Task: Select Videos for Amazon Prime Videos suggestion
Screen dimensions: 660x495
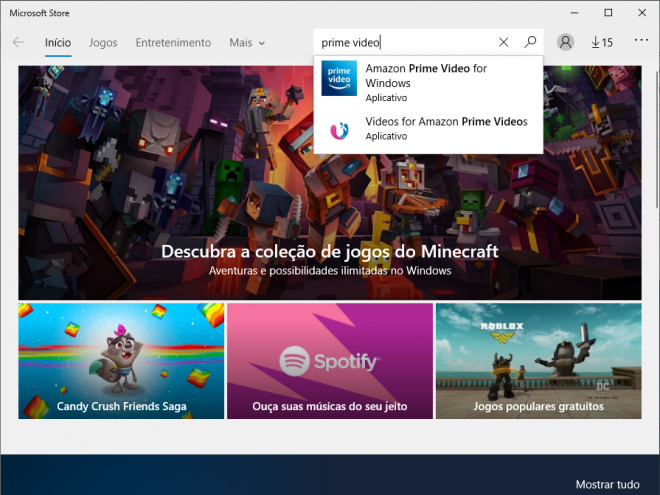Action: (428, 129)
